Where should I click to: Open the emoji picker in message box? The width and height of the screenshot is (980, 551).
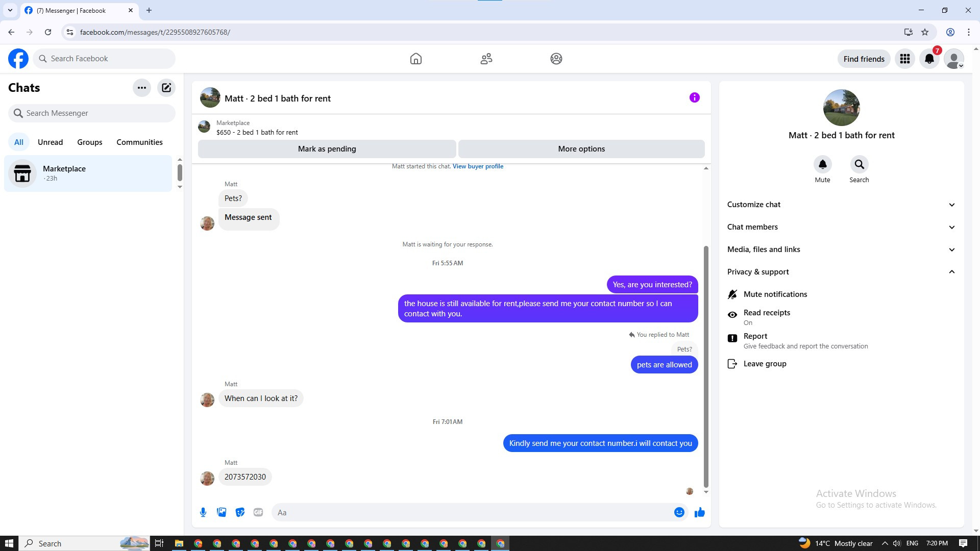tap(679, 512)
